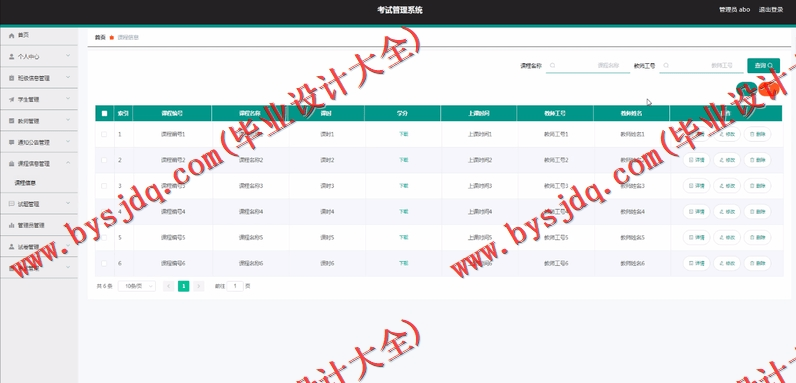The height and width of the screenshot is (383, 796).
Task: Click the 学生管理 sidebar icon
Action: (x=12, y=100)
